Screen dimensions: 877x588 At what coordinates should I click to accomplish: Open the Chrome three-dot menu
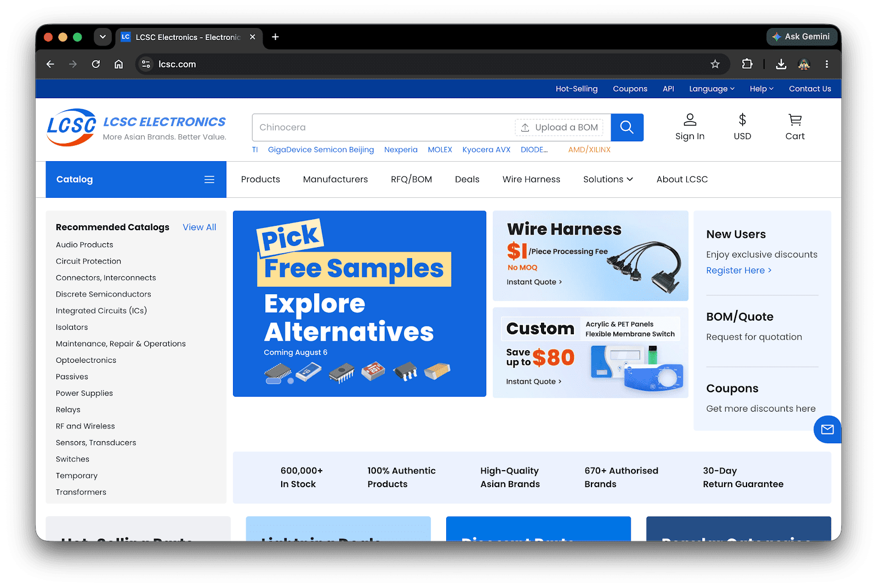point(827,64)
